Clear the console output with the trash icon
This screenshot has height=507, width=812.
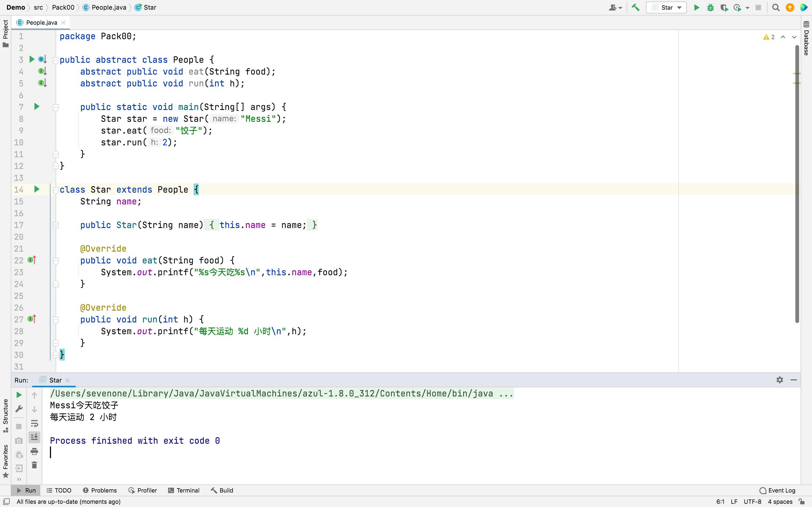[34, 465]
